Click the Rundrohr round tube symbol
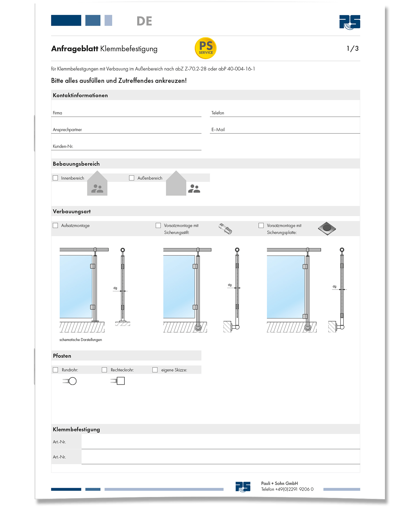This screenshot has width=420, height=520. coord(70,381)
